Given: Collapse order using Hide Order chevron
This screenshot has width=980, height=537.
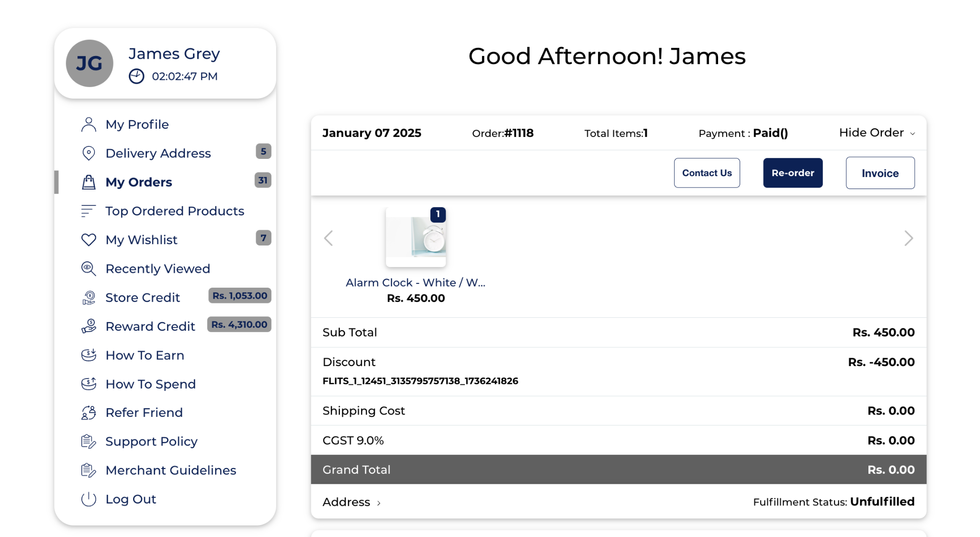Looking at the screenshot, I should click(x=912, y=134).
